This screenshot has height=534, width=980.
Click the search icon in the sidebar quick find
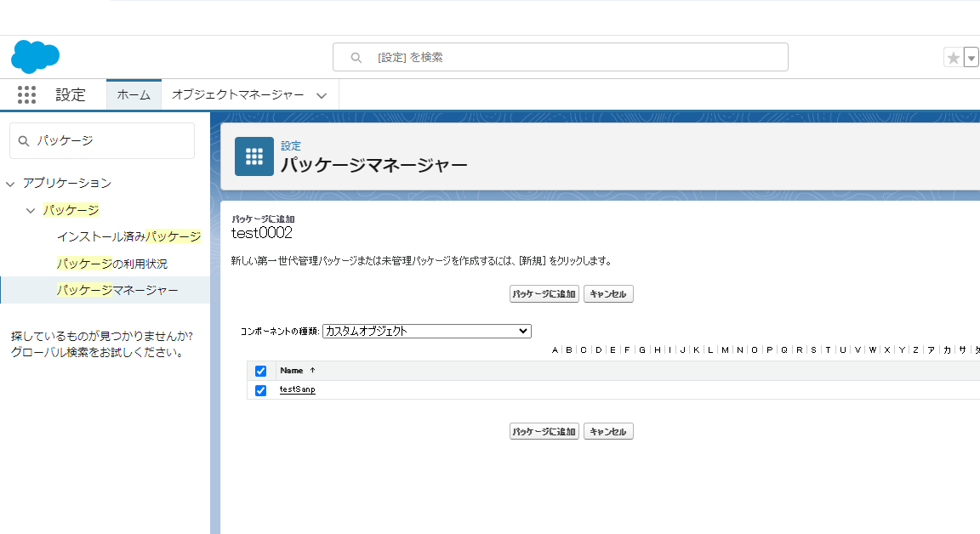(x=23, y=139)
